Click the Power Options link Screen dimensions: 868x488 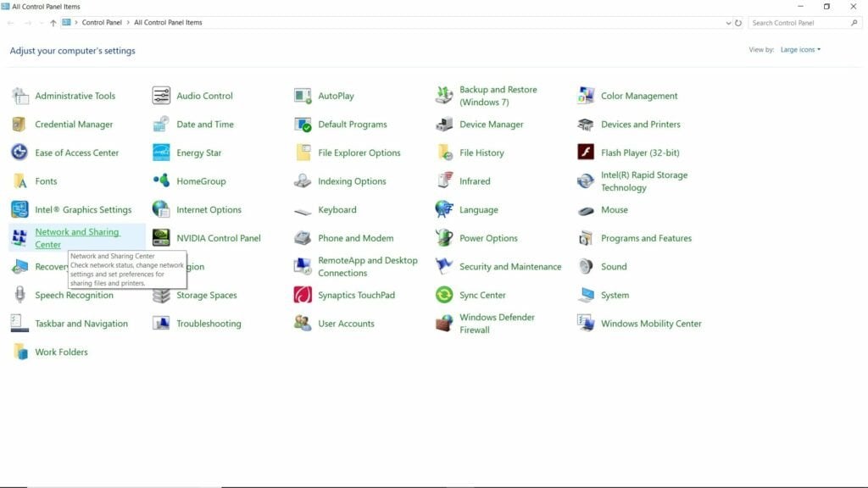(x=488, y=238)
